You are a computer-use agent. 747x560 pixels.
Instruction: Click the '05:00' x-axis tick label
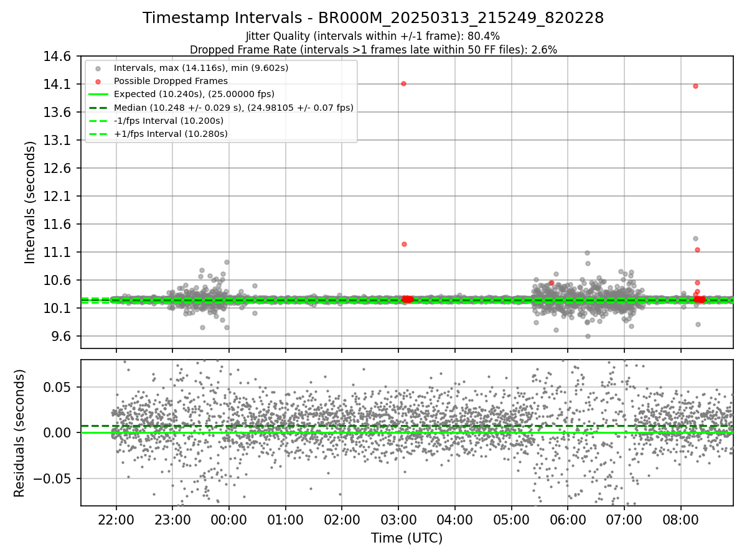512,519
